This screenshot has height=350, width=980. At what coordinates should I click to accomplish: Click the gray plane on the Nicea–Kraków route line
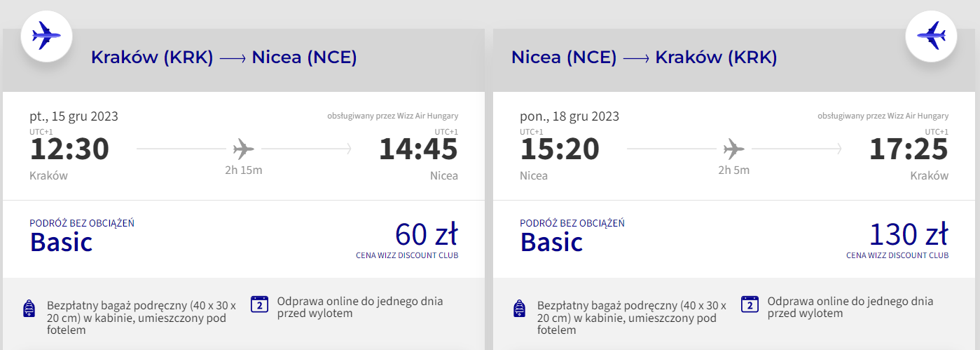pos(734,149)
